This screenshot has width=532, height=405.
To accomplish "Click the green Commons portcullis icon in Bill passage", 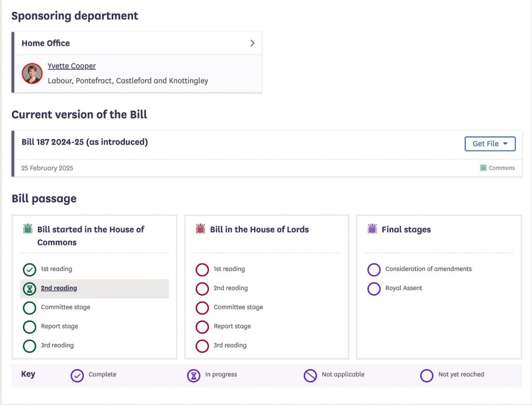I will pyautogui.click(x=28, y=229).
